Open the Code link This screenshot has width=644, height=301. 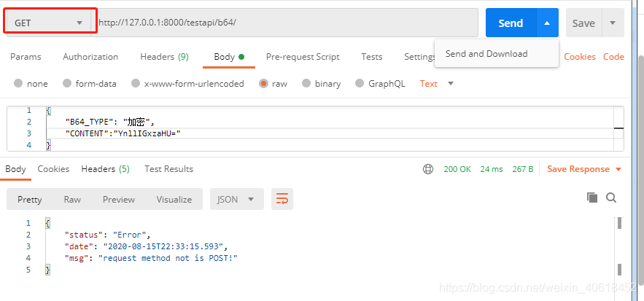pos(613,57)
